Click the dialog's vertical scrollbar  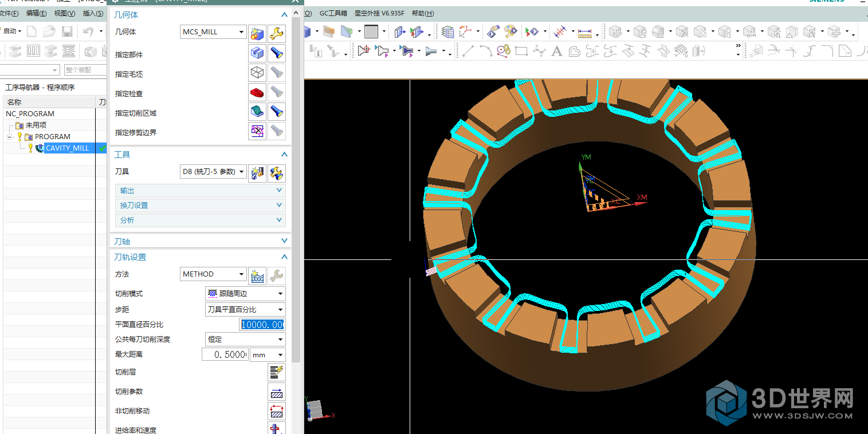[x=296, y=189]
